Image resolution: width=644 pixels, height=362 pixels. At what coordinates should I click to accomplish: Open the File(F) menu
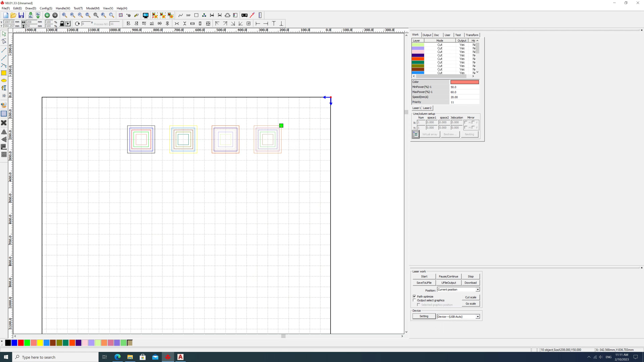point(6,8)
